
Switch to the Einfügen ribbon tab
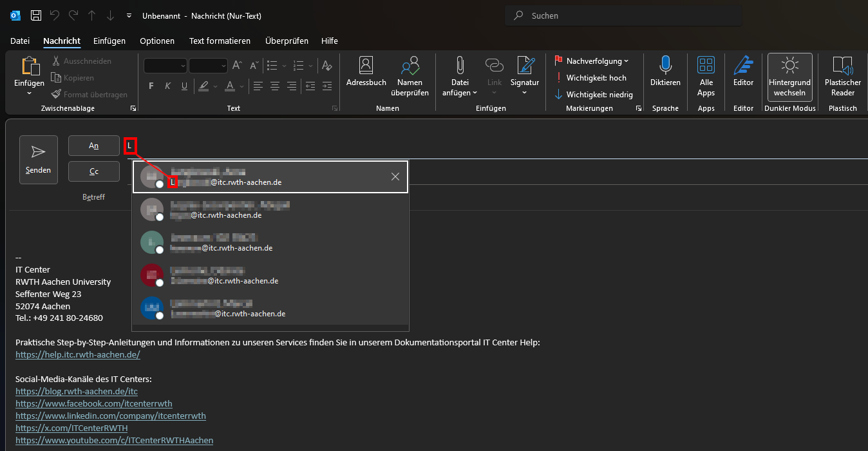pyautogui.click(x=109, y=41)
